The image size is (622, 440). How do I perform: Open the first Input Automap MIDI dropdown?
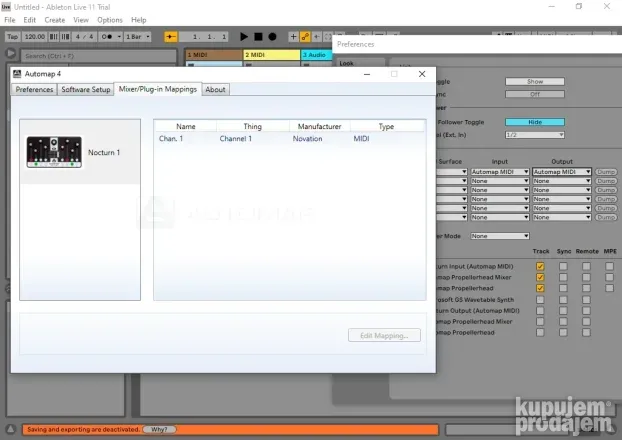point(500,172)
